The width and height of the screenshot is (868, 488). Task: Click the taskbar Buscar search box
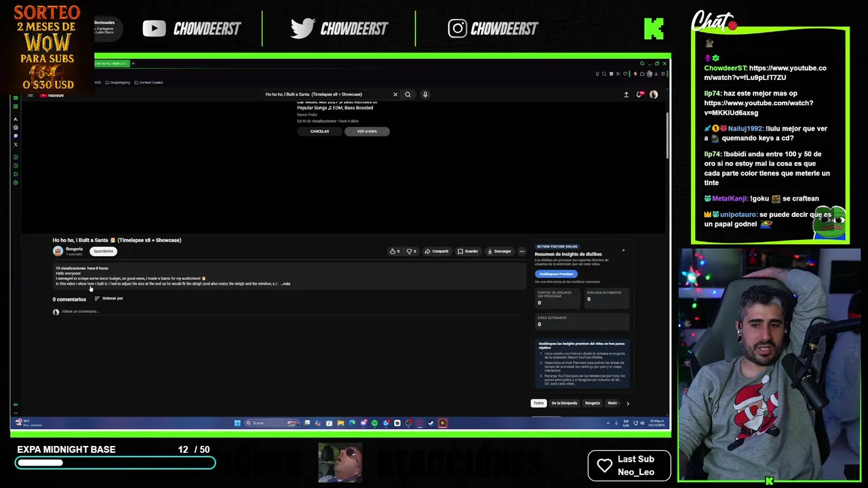[x=271, y=423]
